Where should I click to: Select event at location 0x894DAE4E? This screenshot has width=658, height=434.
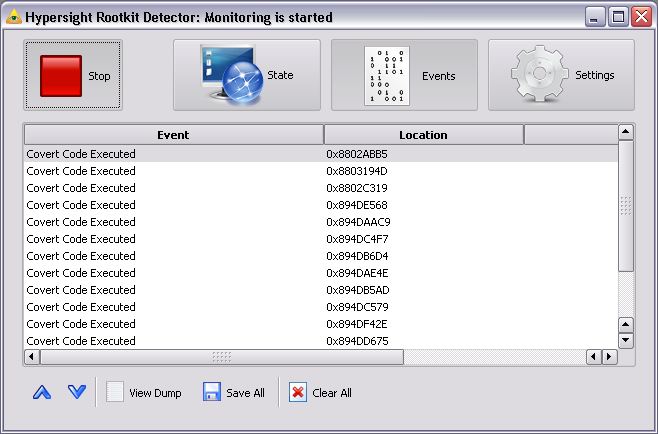(x=321, y=273)
